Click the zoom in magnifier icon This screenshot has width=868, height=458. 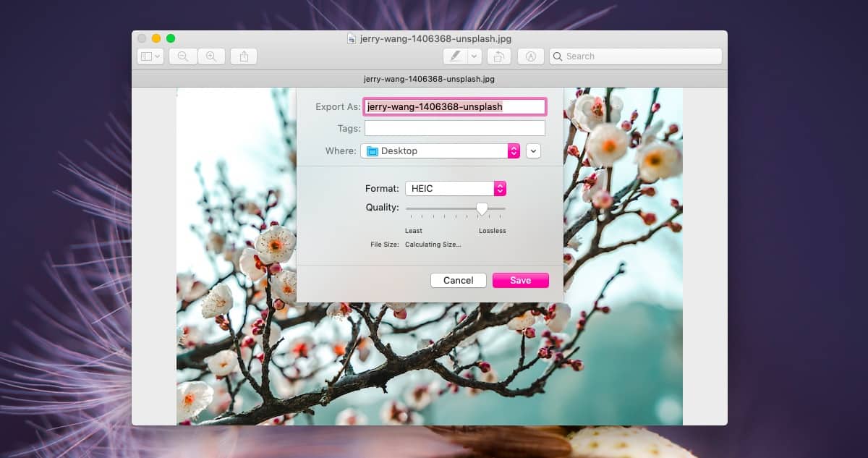[x=211, y=56]
